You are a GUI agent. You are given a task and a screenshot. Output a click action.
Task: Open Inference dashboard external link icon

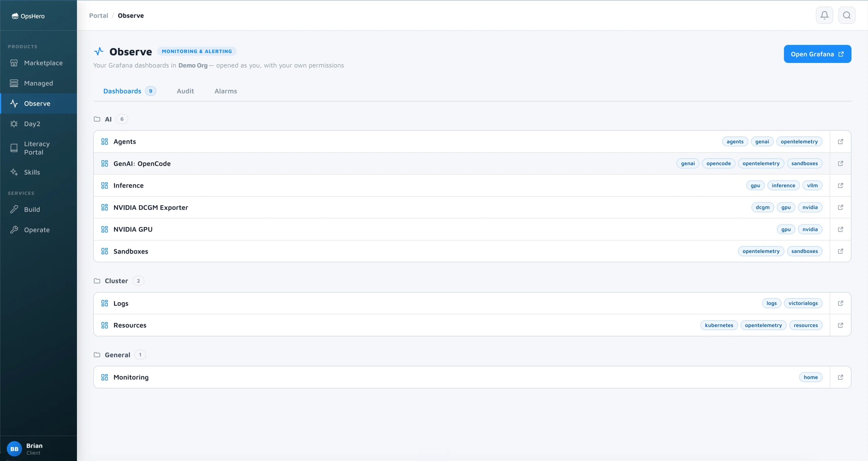[x=840, y=185]
